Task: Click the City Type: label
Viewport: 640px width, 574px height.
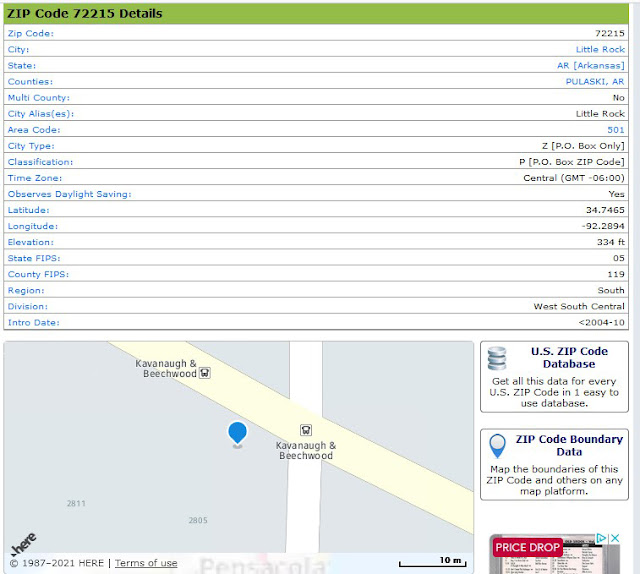Action: [x=31, y=146]
